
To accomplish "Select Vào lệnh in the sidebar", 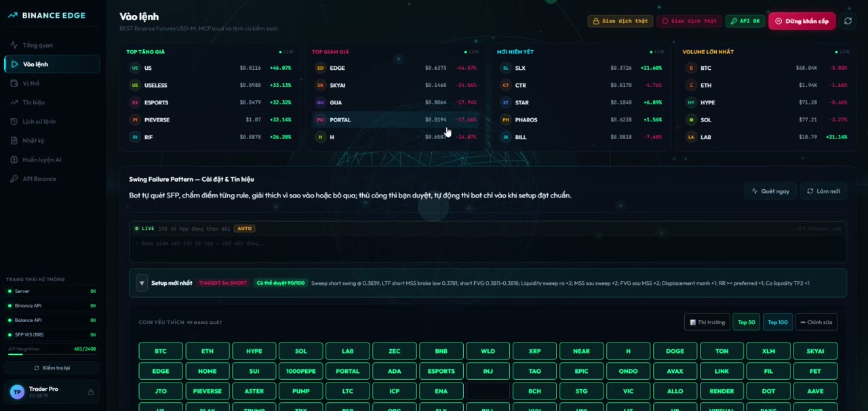I will pyautogui.click(x=52, y=64).
